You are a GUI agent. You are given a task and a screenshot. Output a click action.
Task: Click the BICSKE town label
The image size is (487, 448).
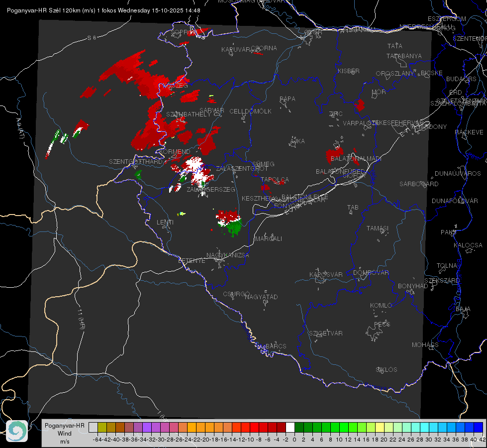432,73
